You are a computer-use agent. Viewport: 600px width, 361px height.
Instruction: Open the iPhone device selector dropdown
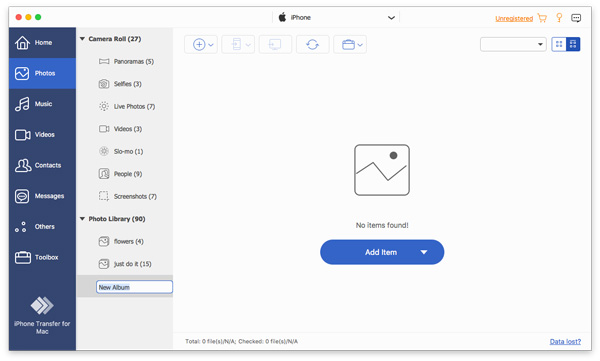(391, 18)
